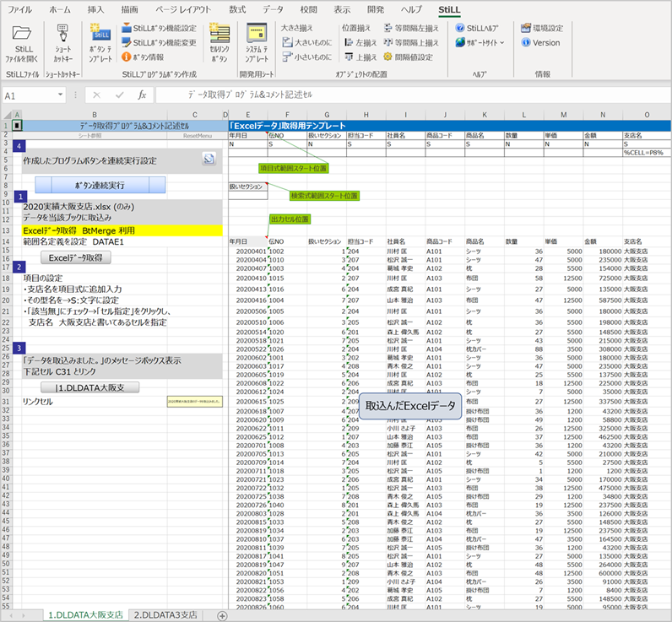Viewport: 672px width, 622px height.
Task: Click the button info icon
Action: (x=126, y=57)
